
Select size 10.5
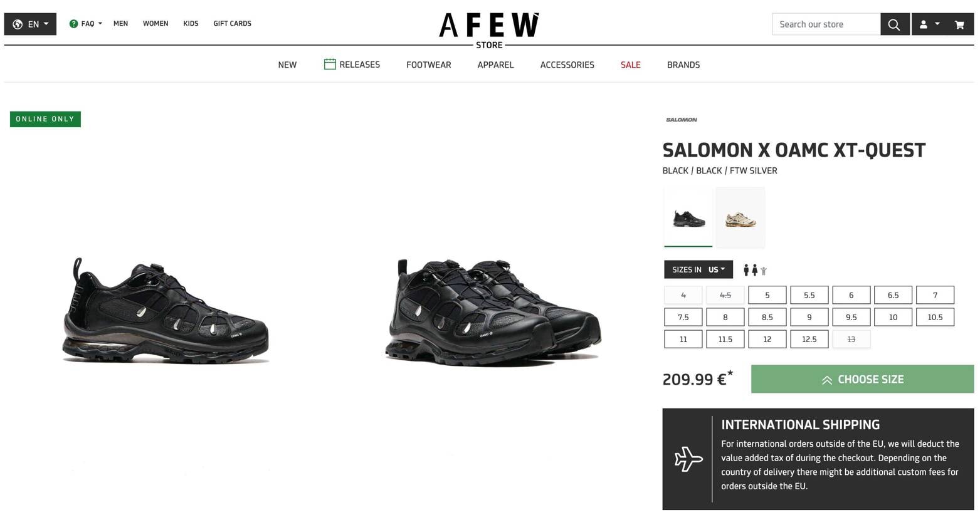point(934,317)
